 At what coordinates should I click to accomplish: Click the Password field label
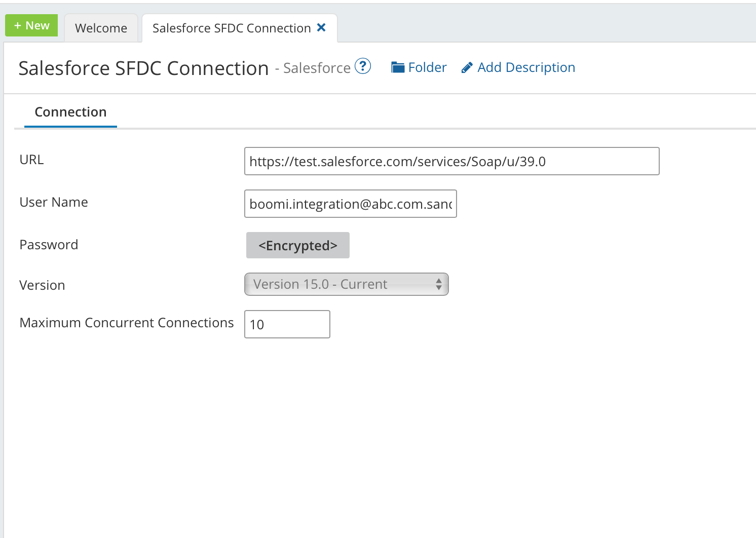(49, 245)
